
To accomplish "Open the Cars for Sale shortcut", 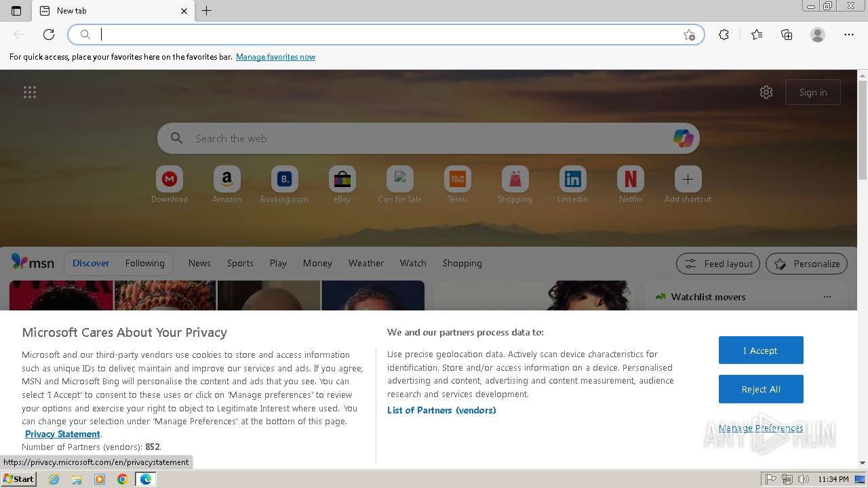I will point(400,184).
